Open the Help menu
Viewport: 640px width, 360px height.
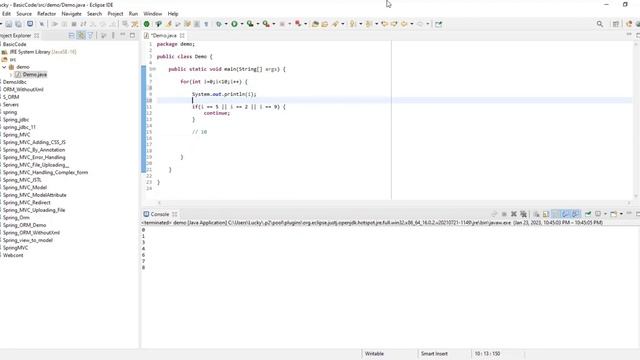pos(173,14)
